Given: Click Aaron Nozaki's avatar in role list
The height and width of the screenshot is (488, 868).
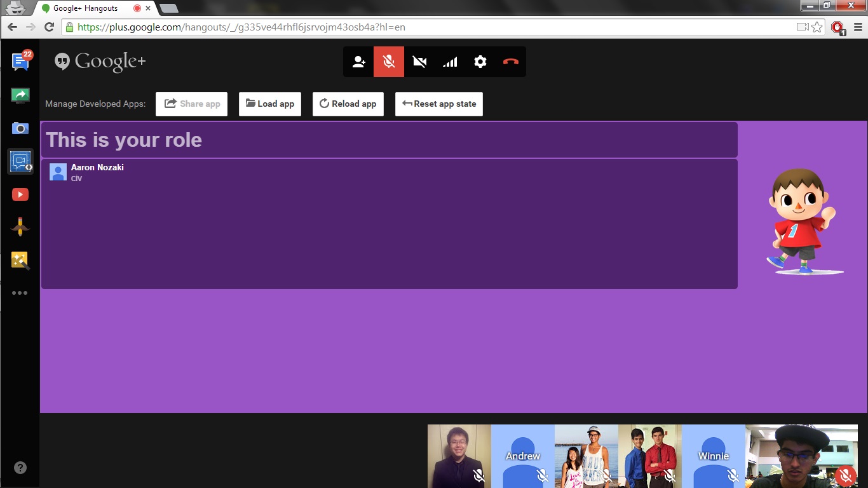Looking at the screenshot, I should tap(58, 172).
